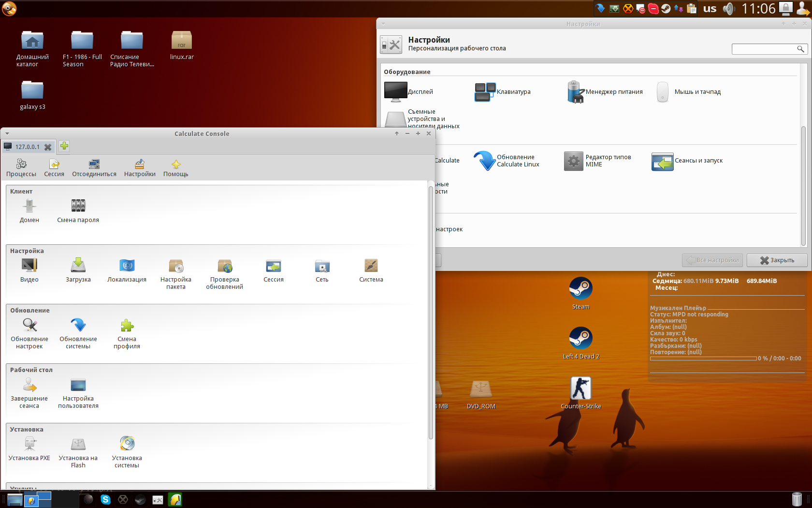The height and width of the screenshot is (508, 812).
Task: Click Отсоединиться in the console toolbar
Action: pos(94,168)
